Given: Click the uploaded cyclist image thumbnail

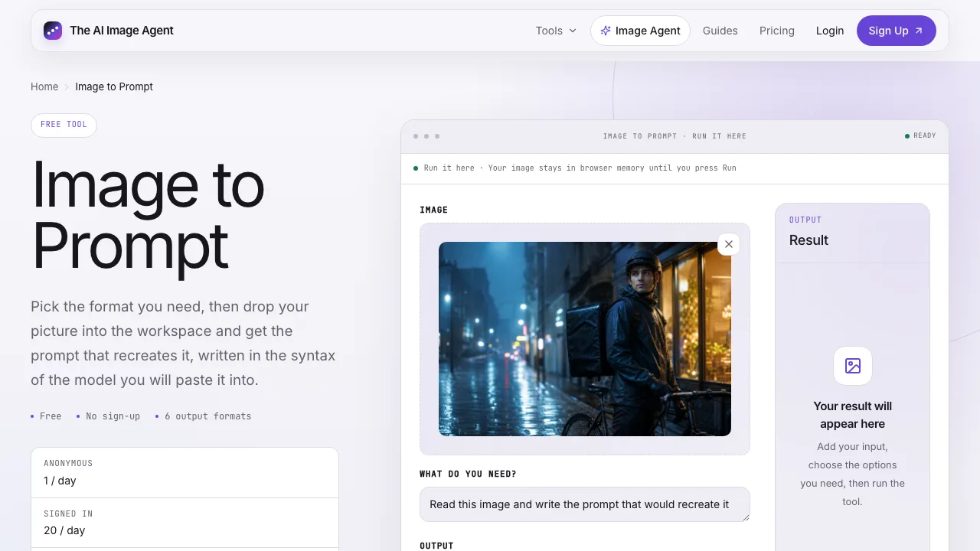Looking at the screenshot, I should click(585, 339).
